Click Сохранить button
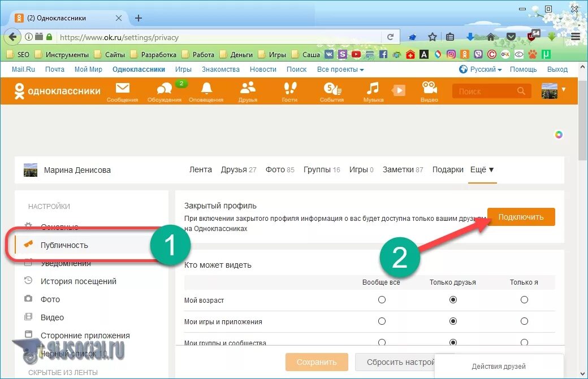This screenshot has height=379, width=588. coord(317,361)
